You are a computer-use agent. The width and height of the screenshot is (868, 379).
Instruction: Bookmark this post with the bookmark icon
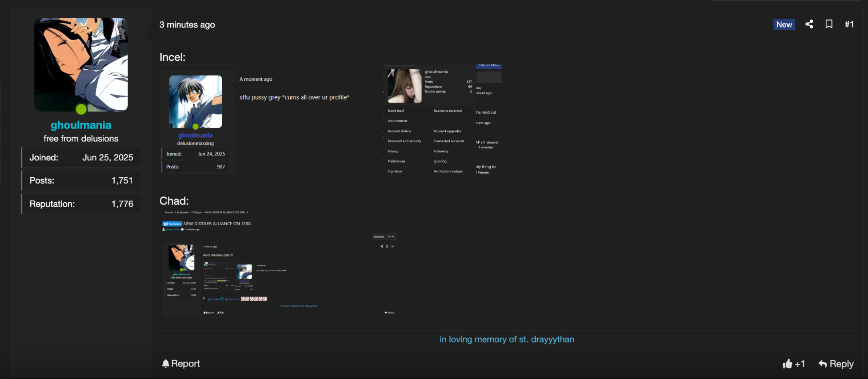(829, 24)
